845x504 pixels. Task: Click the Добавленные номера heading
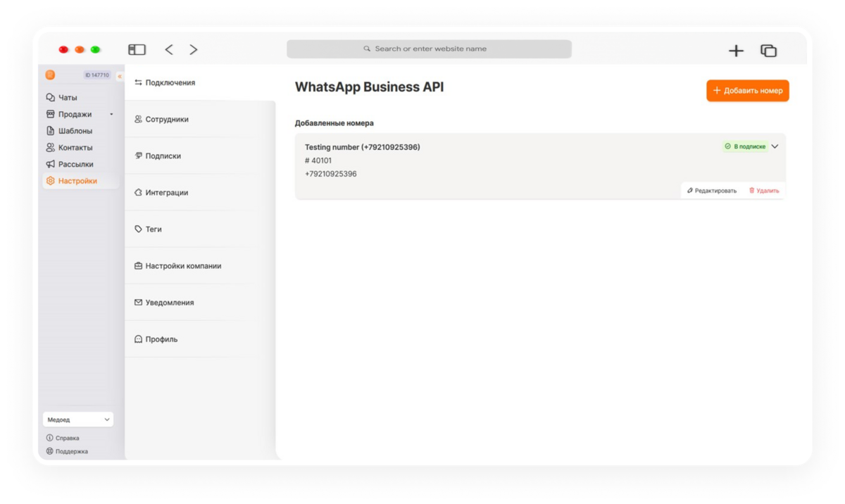coord(334,123)
